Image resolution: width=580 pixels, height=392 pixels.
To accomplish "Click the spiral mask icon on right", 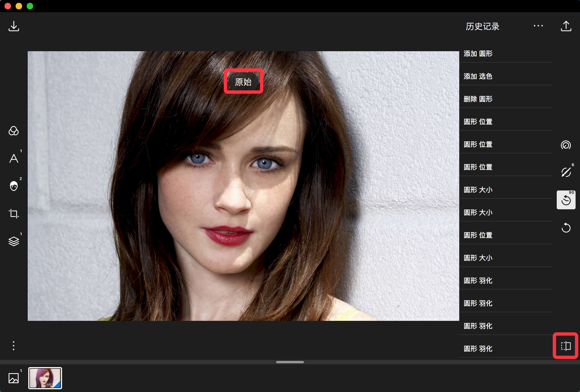I will coord(566,145).
